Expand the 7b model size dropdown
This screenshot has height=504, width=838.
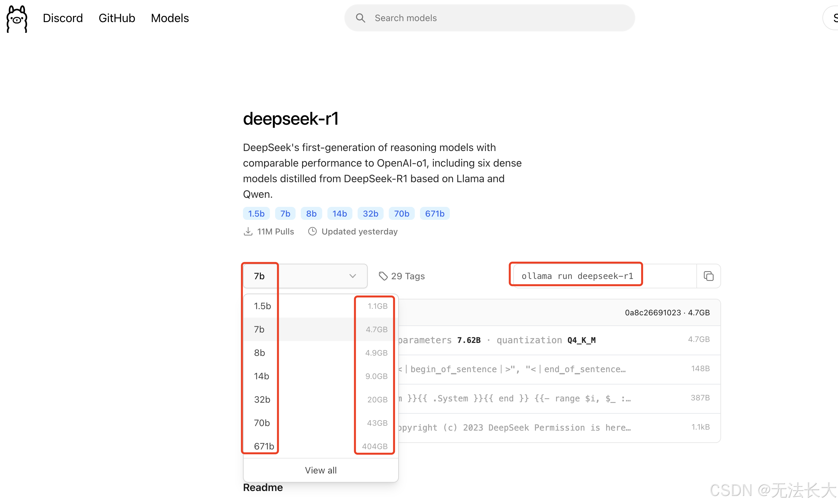pyautogui.click(x=305, y=276)
